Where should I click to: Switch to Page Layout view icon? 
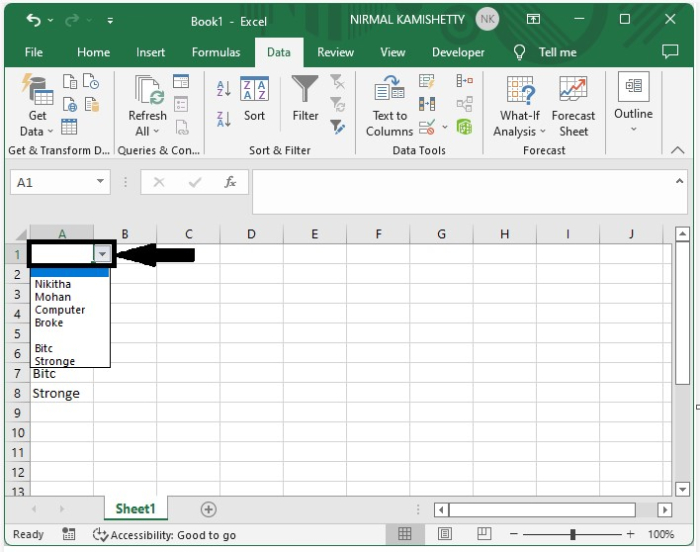(x=444, y=534)
